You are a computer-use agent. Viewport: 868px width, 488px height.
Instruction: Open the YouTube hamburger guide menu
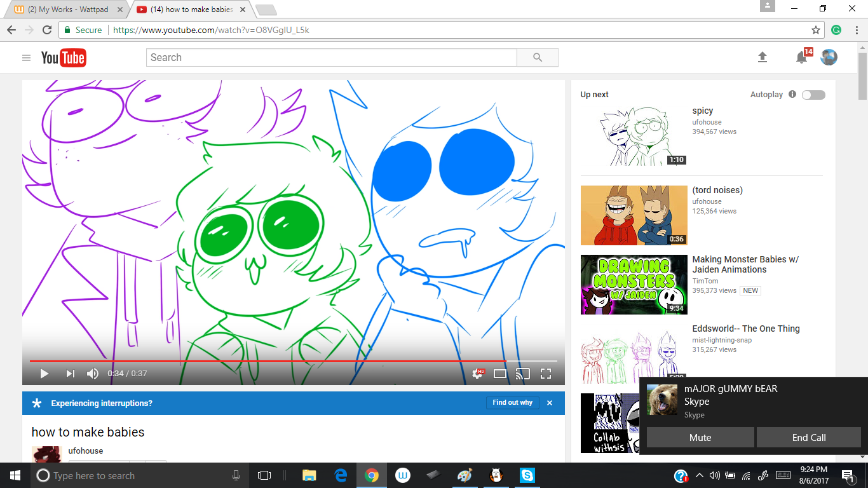(x=26, y=58)
